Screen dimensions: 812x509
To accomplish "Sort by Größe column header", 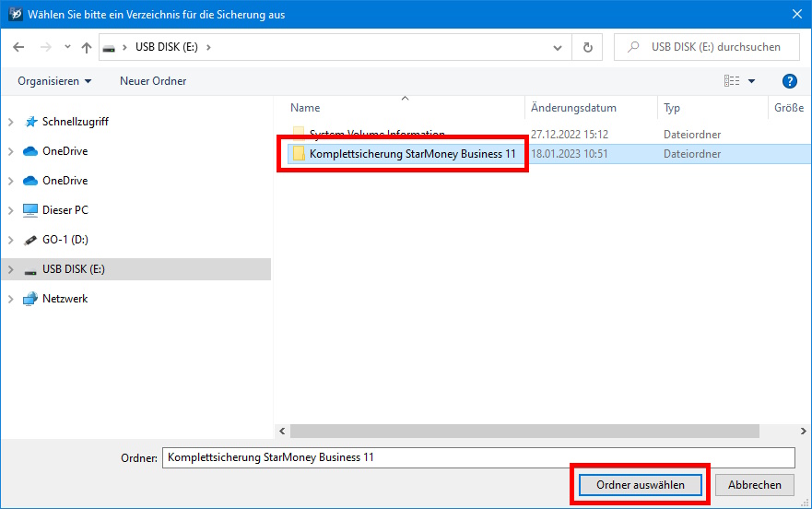I will (x=789, y=108).
